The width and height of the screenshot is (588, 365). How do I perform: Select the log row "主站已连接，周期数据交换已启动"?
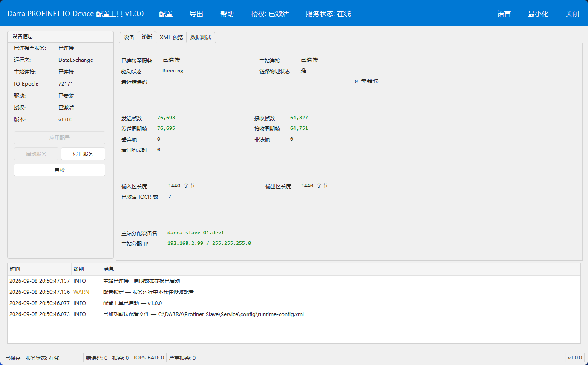click(294, 281)
